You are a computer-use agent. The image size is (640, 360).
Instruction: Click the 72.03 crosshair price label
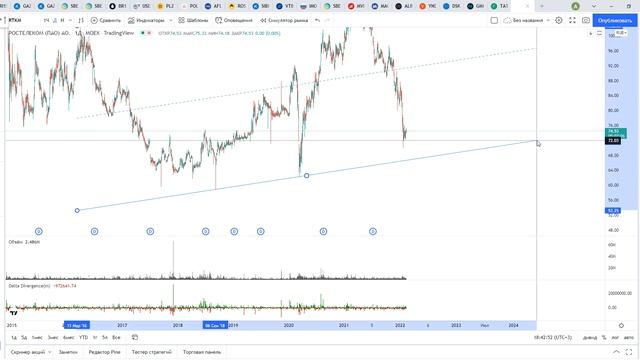coord(613,140)
